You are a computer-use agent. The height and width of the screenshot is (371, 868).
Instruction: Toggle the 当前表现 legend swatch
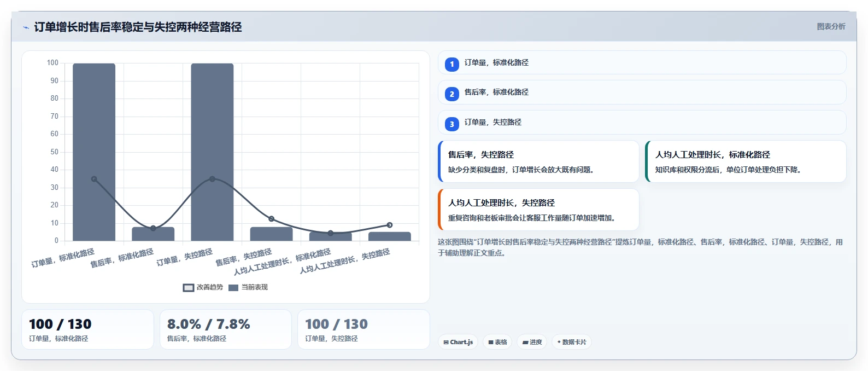[x=233, y=287]
